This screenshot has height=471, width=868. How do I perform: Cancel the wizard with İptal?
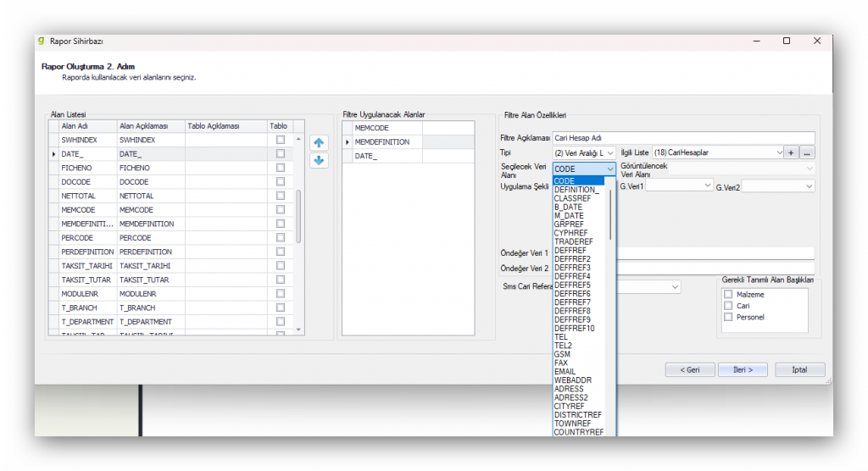coord(800,369)
